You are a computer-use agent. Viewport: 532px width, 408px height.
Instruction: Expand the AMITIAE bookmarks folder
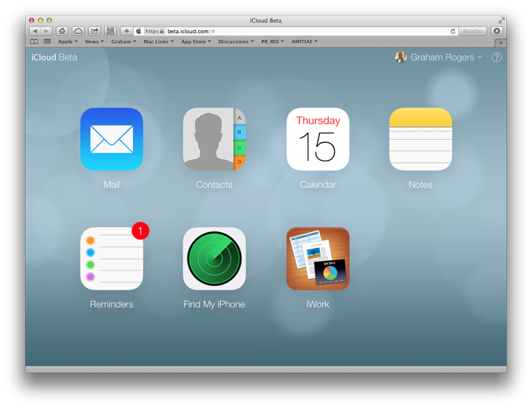coord(304,41)
